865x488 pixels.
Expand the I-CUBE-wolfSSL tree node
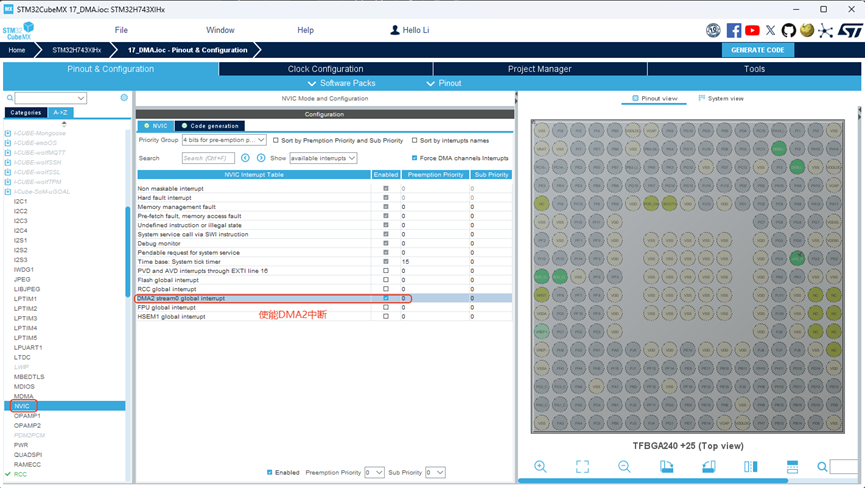(8, 172)
